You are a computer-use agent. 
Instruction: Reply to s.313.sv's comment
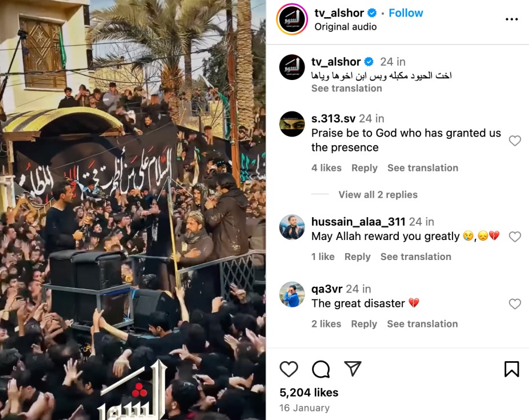(364, 168)
